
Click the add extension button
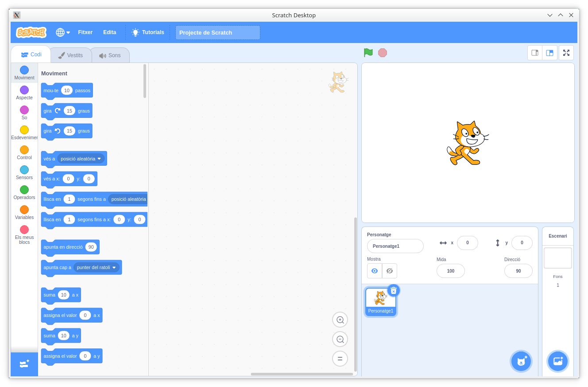(x=24, y=364)
